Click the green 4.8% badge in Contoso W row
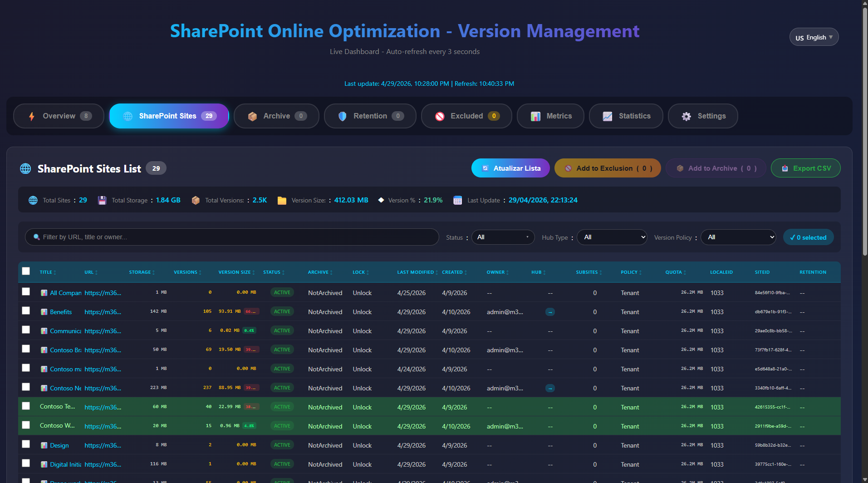 point(249,426)
